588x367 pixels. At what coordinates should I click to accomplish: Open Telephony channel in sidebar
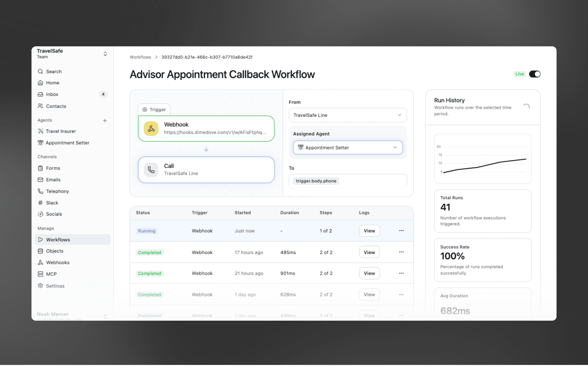(x=57, y=191)
